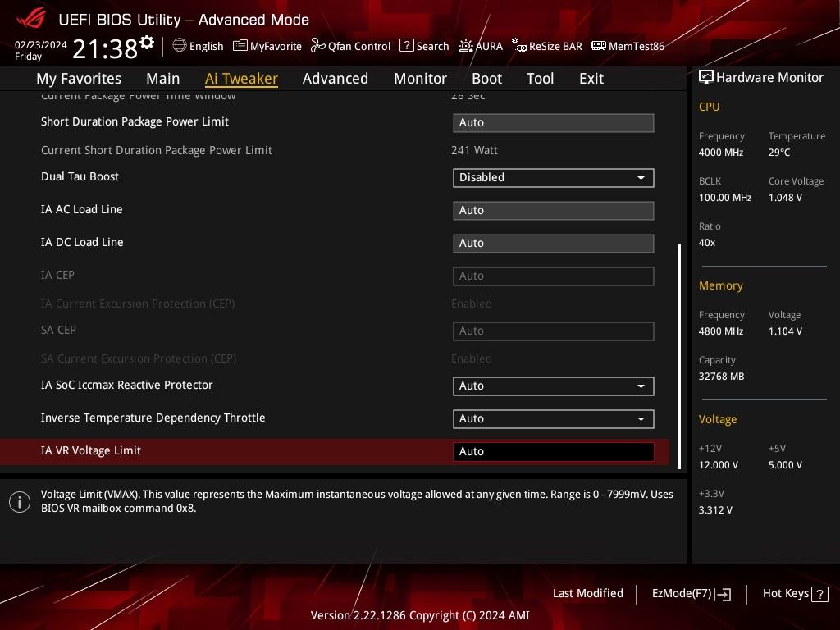
Task: Click the ROG logo
Action: click(x=31, y=19)
